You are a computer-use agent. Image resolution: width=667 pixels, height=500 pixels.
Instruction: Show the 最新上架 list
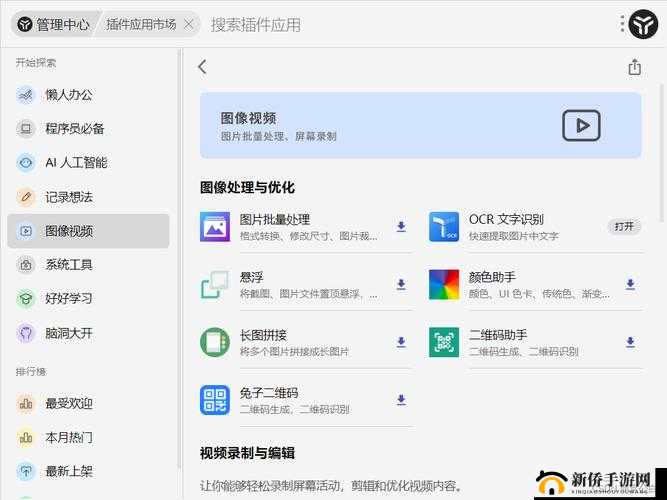pos(88,471)
